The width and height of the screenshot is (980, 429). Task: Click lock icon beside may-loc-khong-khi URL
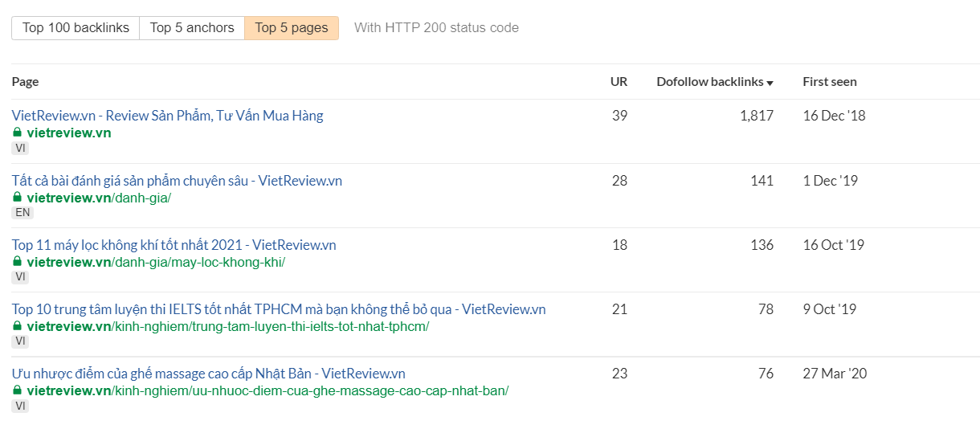(x=17, y=261)
